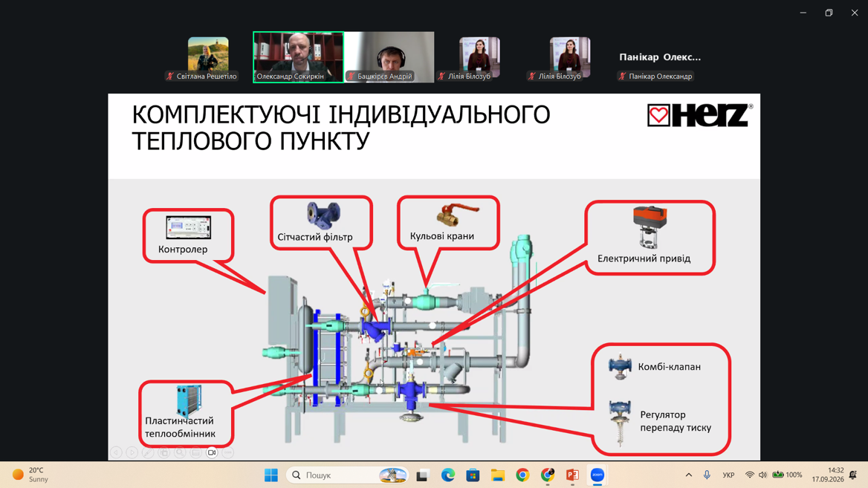Open more slideshow options ellipsis

(228, 452)
